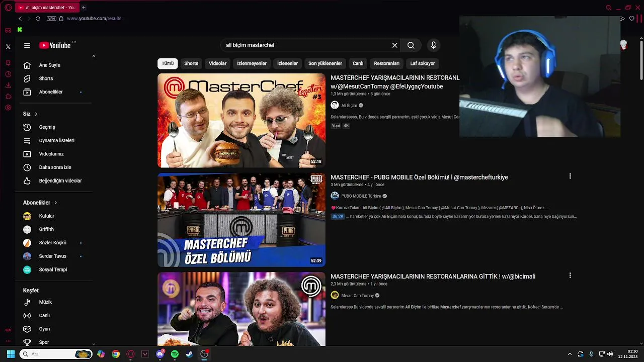Open MASTERCHEF - PUBG MOBILE Özel Bölümü title
This screenshot has width=644, height=362.
pos(419,177)
